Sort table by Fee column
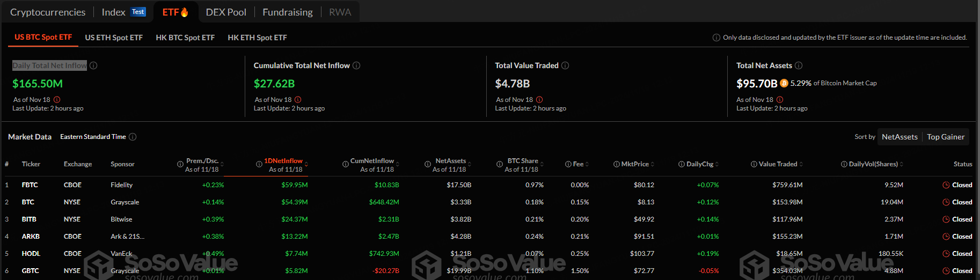 [578, 164]
